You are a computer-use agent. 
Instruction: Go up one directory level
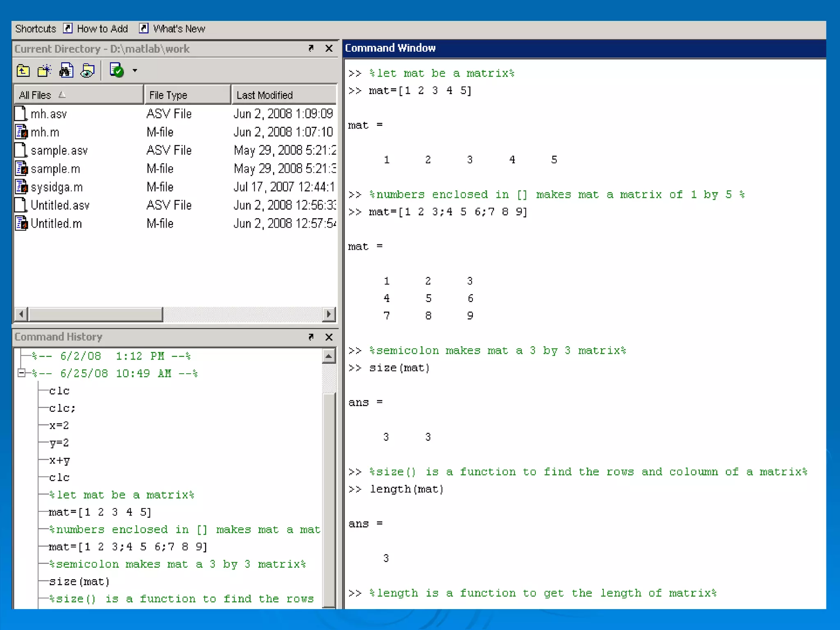23,71
